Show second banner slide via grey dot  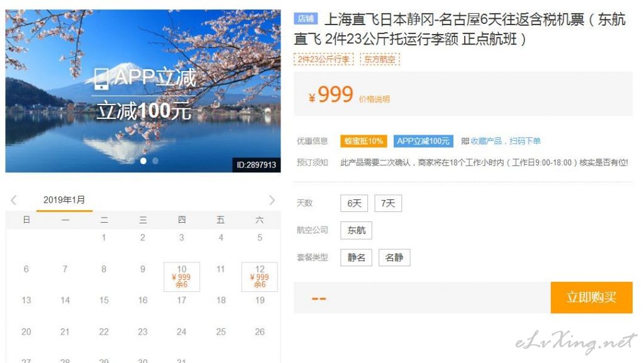pyautogui.click(x=155, y=161)
